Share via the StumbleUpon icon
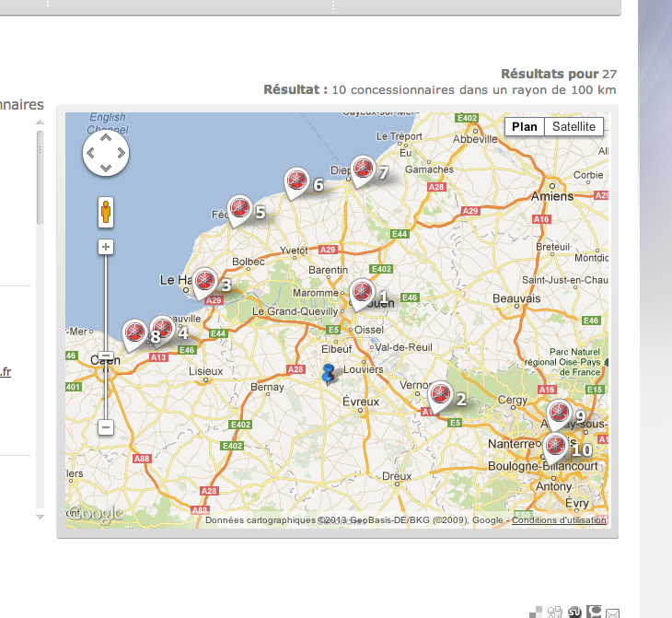Viewport: 672px width, 618px height. point(575,612)
